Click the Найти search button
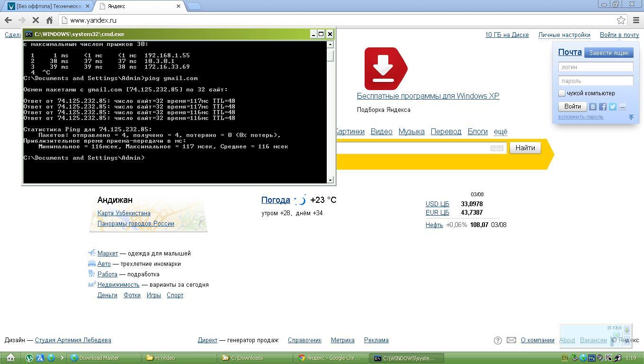 click(525, 148)
